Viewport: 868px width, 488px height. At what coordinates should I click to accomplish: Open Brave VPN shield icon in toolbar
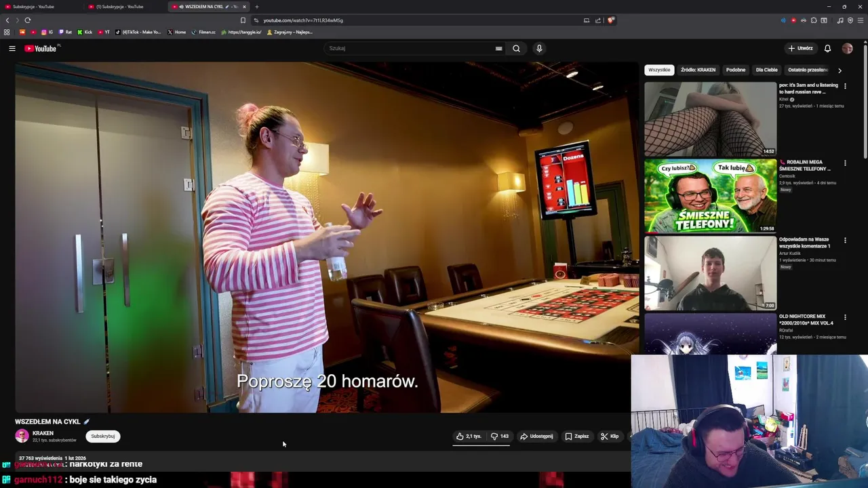850,20
